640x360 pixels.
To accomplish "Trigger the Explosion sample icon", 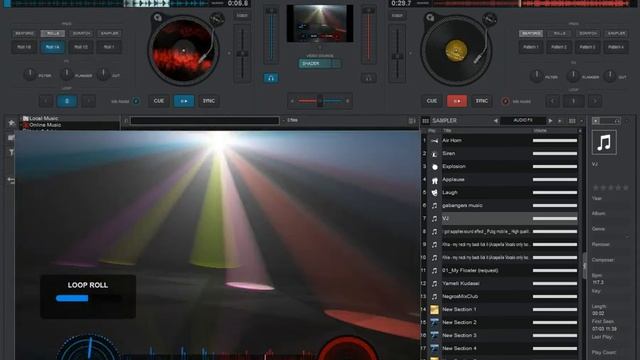I will point(435,167).
